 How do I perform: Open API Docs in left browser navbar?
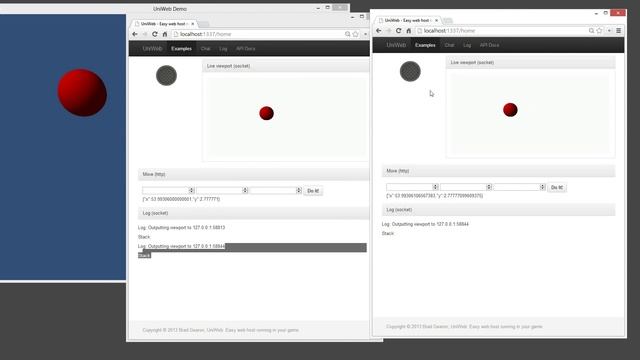click(x=245, y=49)
